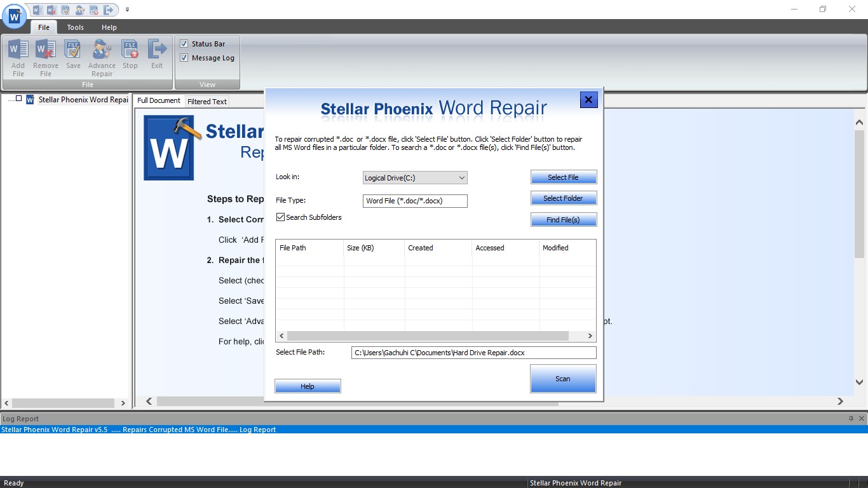Switch to the Full Document tab
Screen dimensions: 868x488
tap(159, 100)
